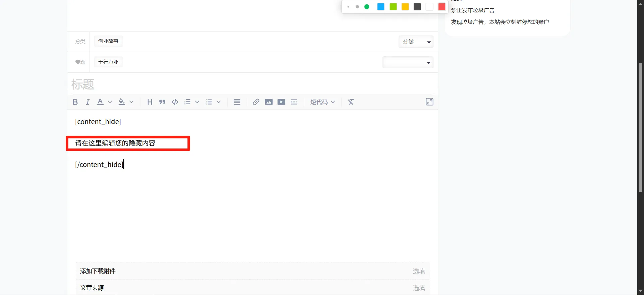Viewport: 644px width, 295px height.
Task: Insert a bulleted list
Action: pyautogui.click(x=209, y=102)
